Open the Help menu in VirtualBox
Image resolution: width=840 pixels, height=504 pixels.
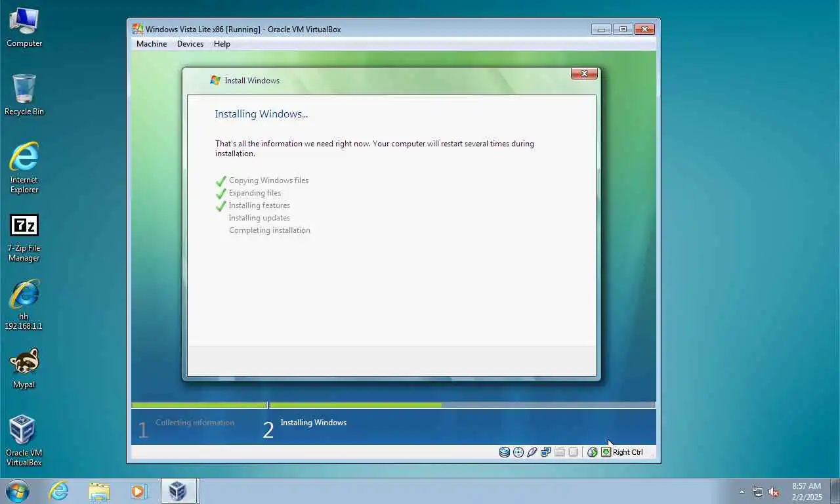tap(222, 44)
